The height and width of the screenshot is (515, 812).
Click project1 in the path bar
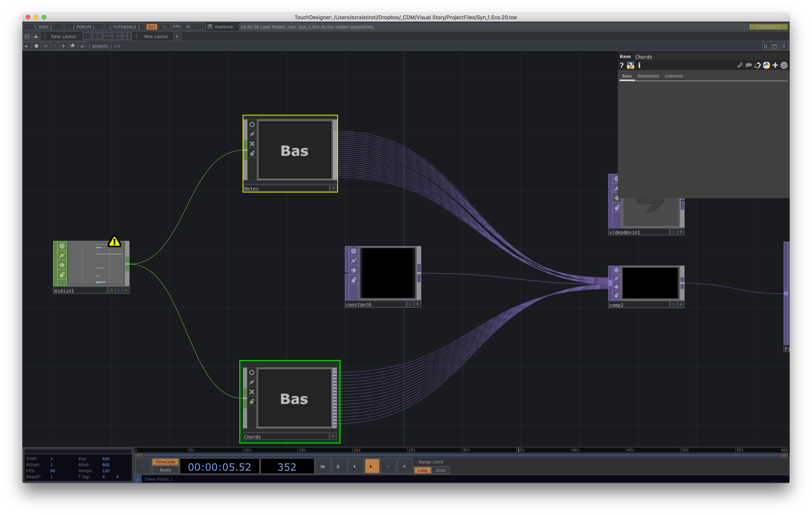pos(100,46)
